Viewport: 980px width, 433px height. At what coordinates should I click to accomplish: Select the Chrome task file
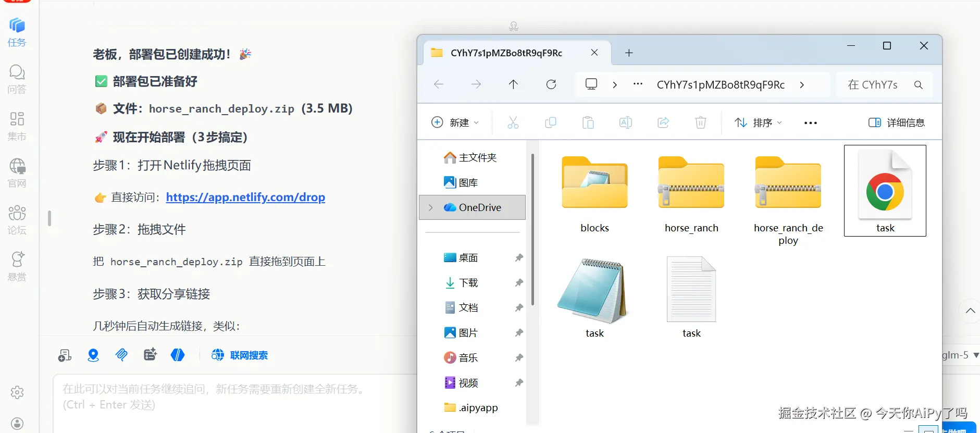885,191
